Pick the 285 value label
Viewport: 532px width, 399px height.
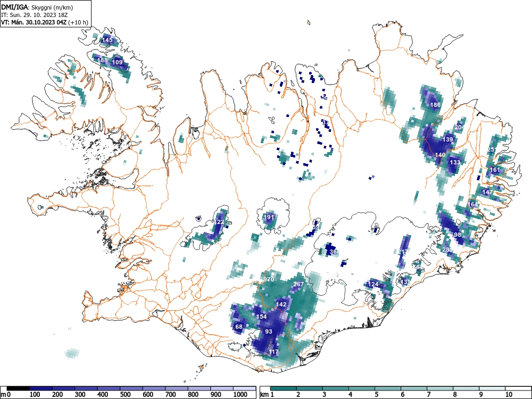point(447,250)
